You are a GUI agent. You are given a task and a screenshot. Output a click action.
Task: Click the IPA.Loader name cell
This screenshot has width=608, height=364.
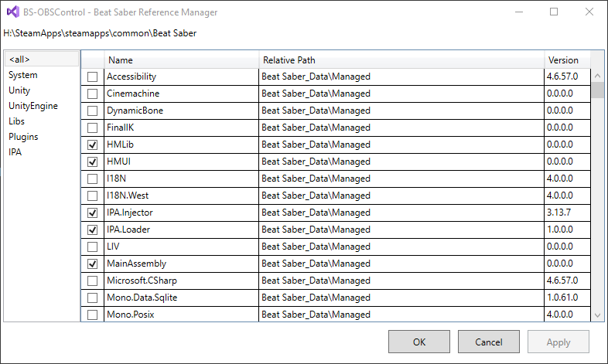point(182,230)
